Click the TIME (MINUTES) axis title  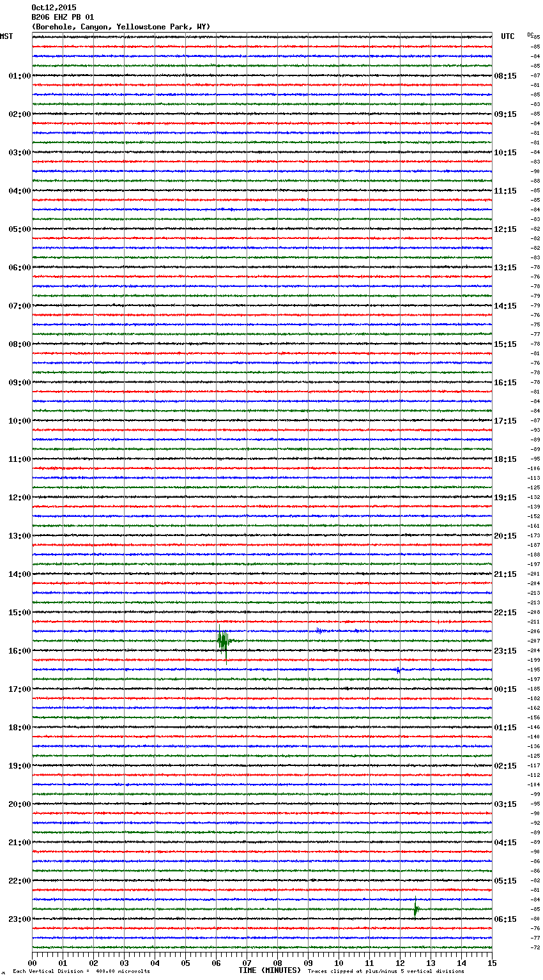pyautogui.click(x=270, y=970)
